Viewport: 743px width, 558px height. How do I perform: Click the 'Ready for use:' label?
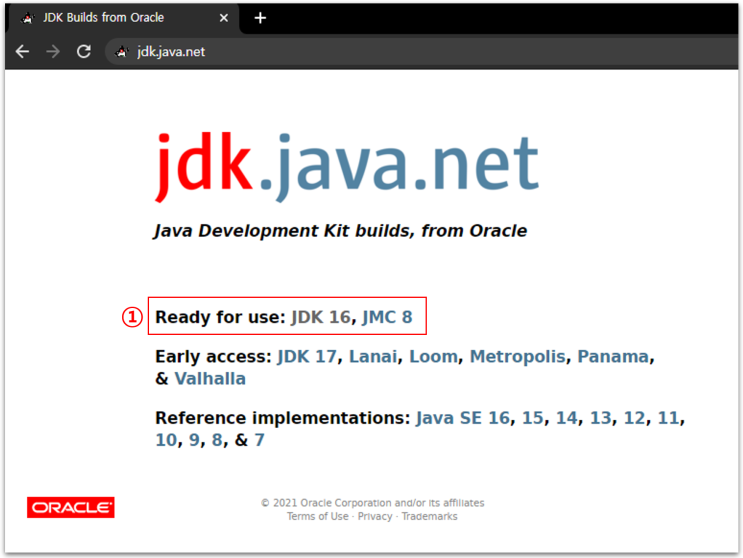pos(220,317)
